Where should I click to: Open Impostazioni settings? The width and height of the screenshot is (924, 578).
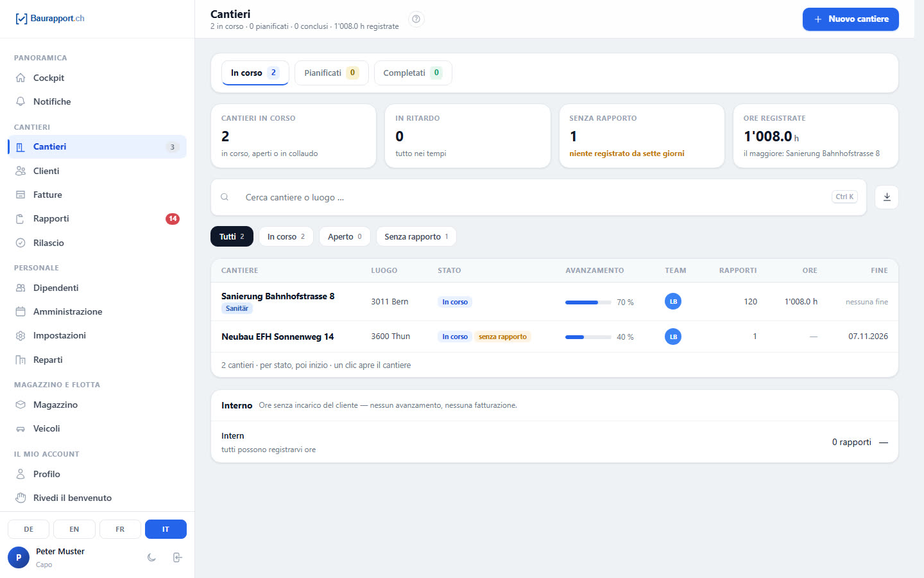pos(97,335)
